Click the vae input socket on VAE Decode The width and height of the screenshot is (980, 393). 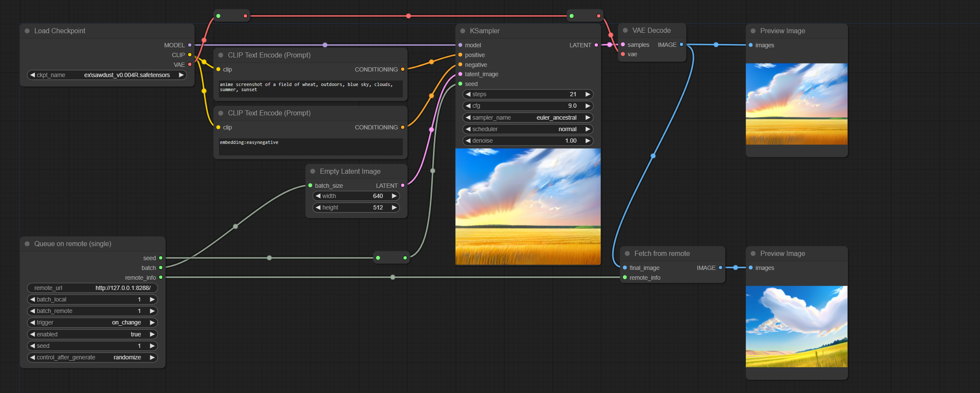click(623, 54)
